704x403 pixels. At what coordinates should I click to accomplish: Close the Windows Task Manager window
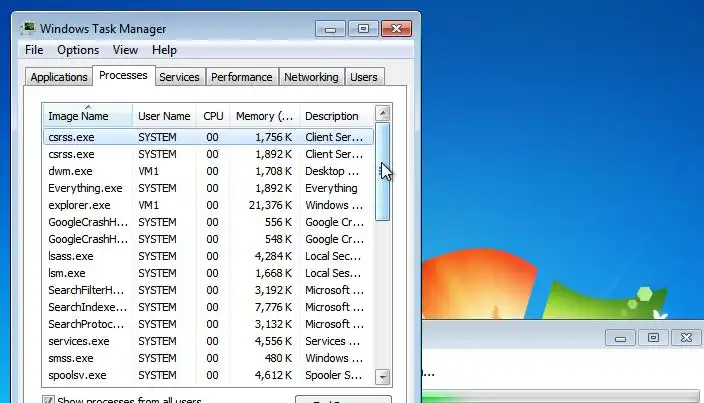[396, 29]
